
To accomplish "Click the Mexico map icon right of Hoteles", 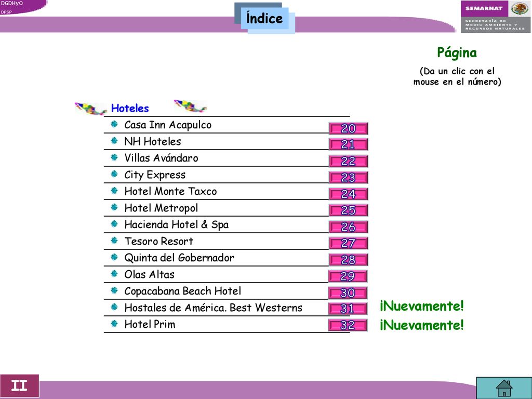I will (x=190, y=106).
